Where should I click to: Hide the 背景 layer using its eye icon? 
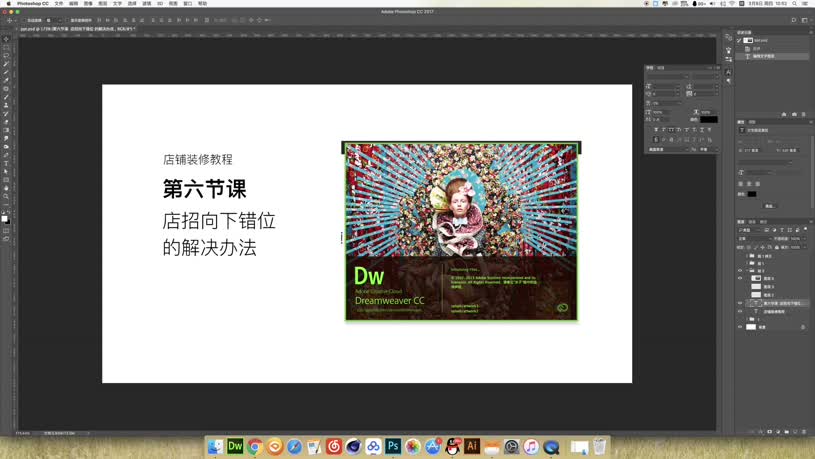pos(740,327)
